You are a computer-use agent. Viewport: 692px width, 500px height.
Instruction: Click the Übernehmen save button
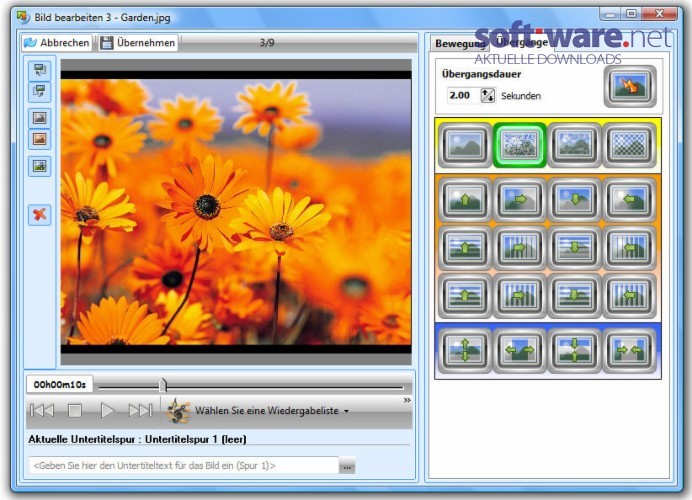(138, 43)
